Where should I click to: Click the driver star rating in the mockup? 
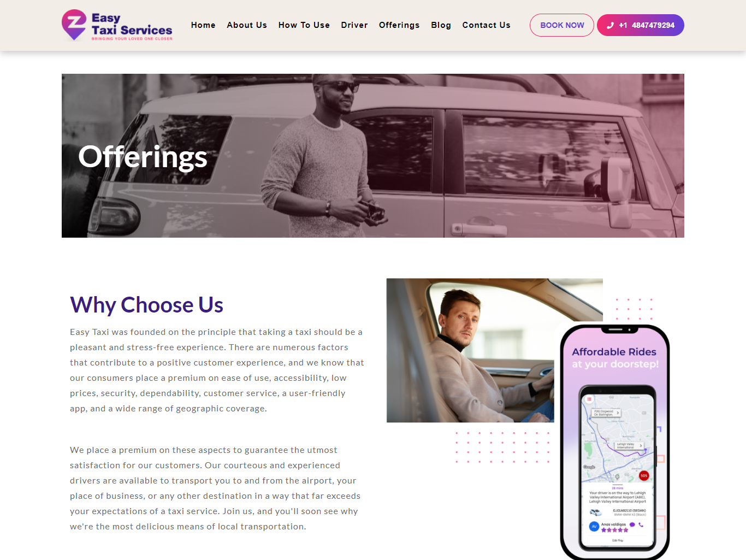(x=614, y=530)
